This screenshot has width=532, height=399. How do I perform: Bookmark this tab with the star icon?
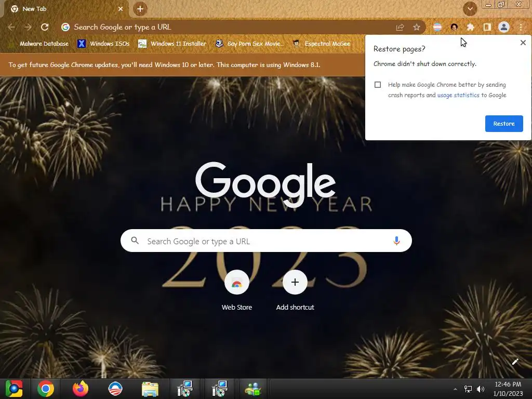click(417, 27)
